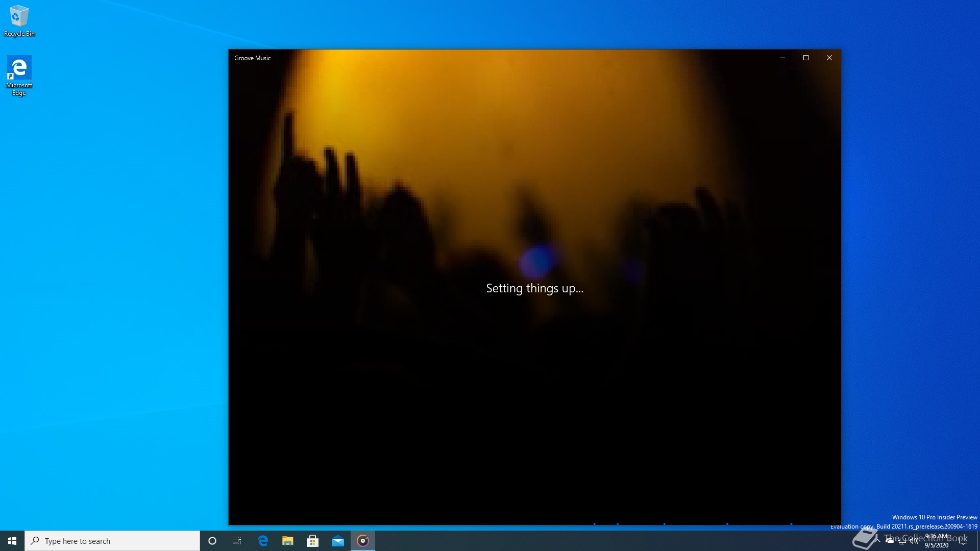Viewport: 980px width, 551px height.
Task: Open Microsoft Store from the taskbar
Action: [x=313, y=541]
